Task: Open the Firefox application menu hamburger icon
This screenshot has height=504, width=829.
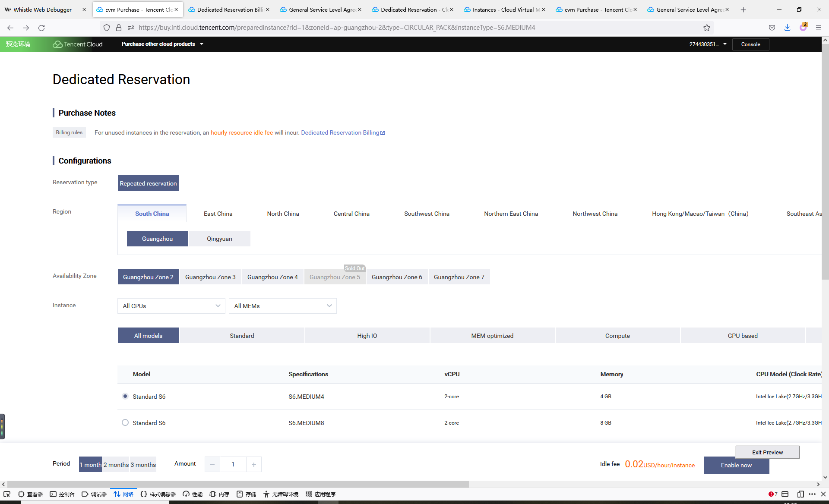Action: pyautogui.click(x=818, y=28)
